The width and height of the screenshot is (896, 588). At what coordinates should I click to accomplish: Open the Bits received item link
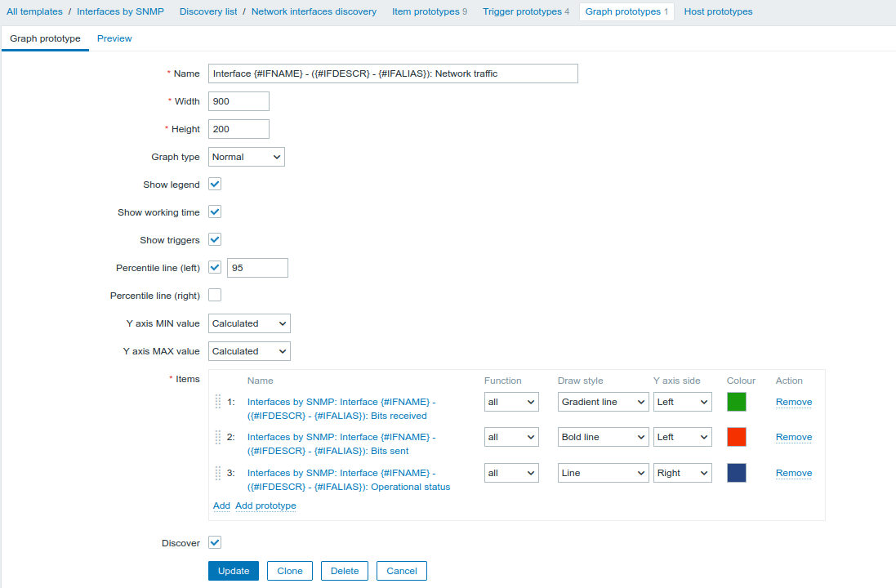(341, 408)
